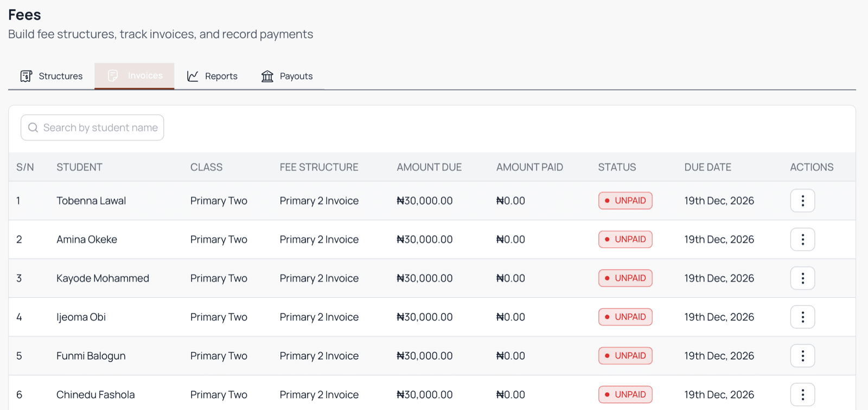Open actions menu for Tobenna Lawal
This screenshot has width=868, height=410.
802,201
